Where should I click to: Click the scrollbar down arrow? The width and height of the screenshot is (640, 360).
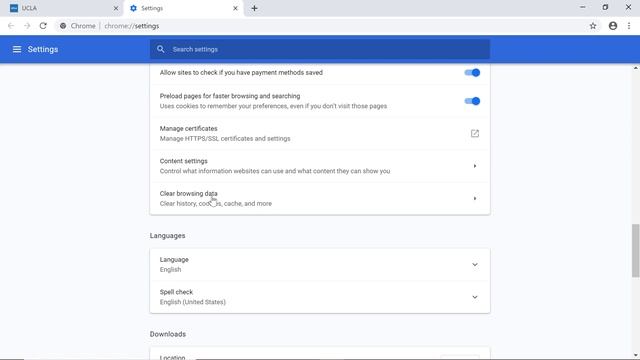(x=636, y=355)
